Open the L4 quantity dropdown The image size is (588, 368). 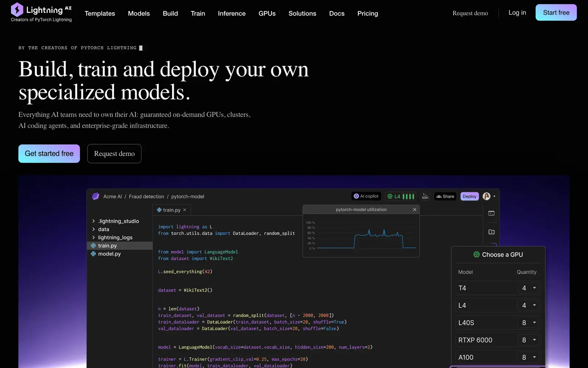(528, 305)
